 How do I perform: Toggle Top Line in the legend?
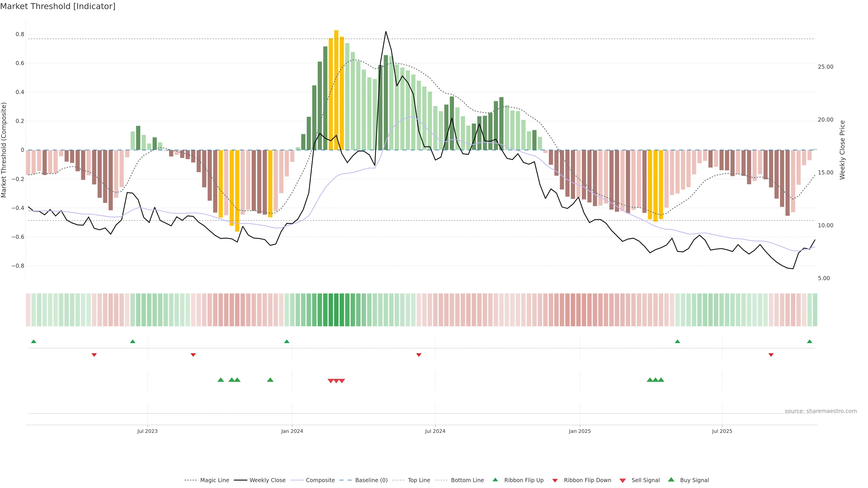click(x=419, y=480)
